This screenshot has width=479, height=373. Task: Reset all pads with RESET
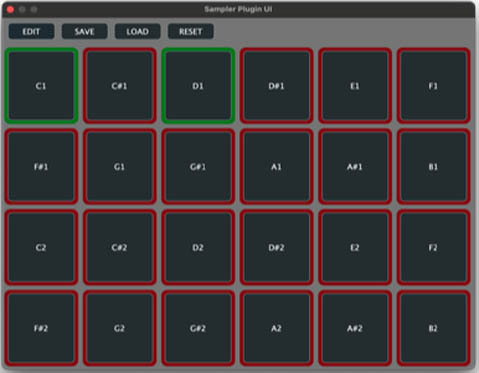tap(190, 31)
